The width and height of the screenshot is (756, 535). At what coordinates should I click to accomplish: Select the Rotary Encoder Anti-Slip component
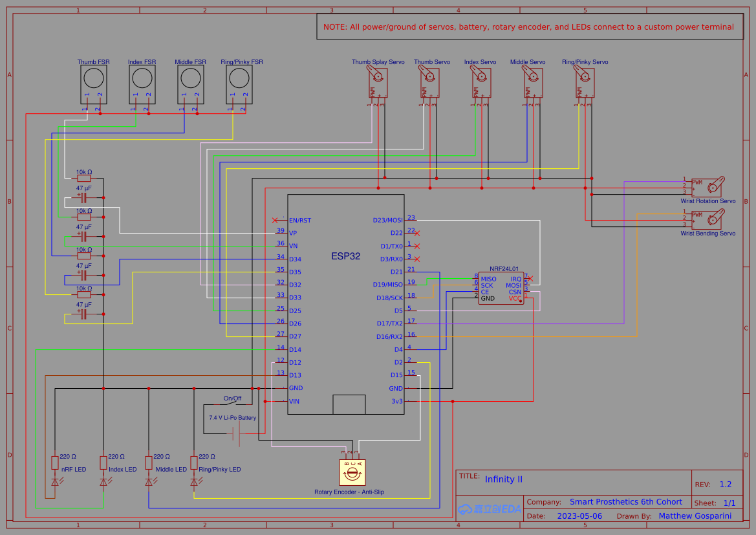coord(352,471)
